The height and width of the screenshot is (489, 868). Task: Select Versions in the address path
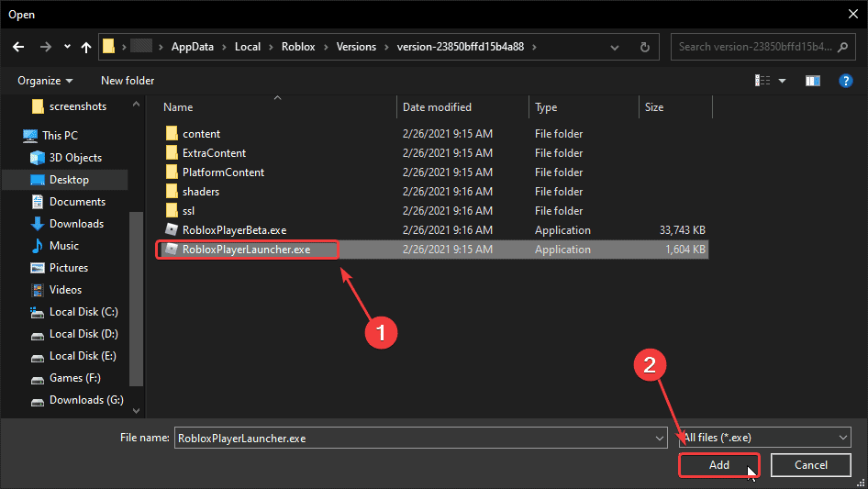[356, 47]
